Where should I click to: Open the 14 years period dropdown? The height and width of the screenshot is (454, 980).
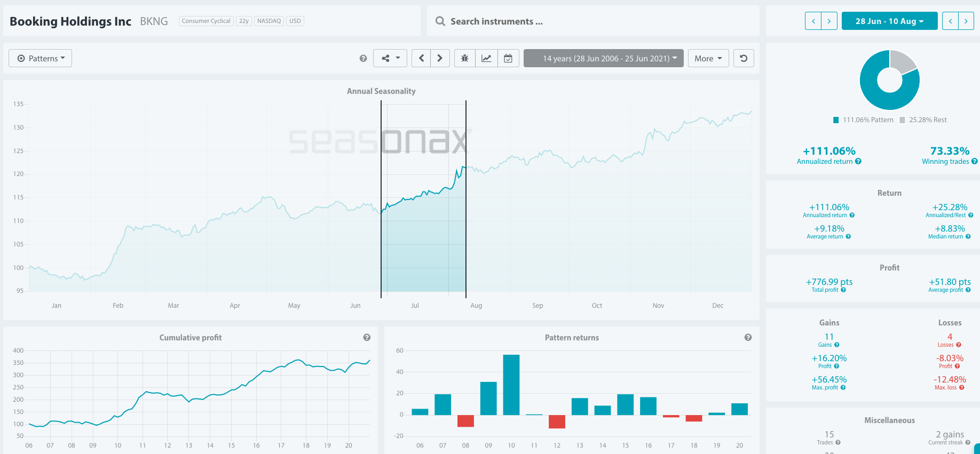604,58
